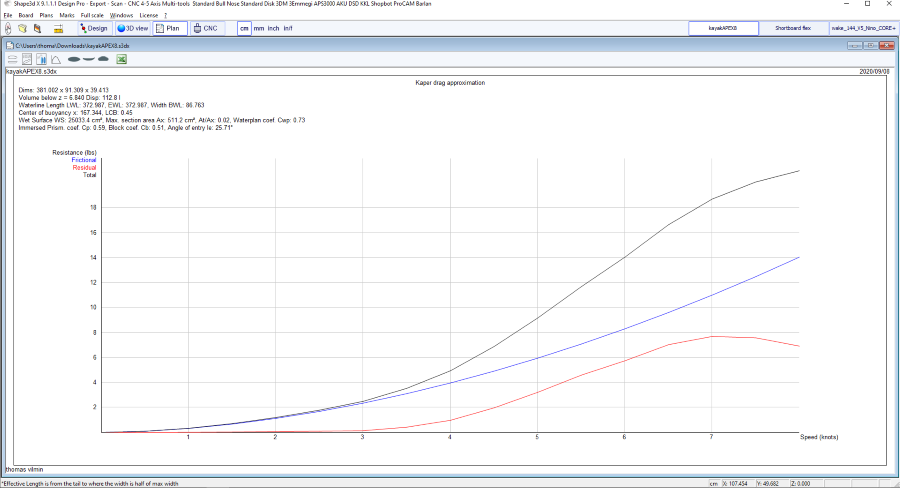Open the Board menu
The width and height of the screenshot is (900, 488).
25,16
